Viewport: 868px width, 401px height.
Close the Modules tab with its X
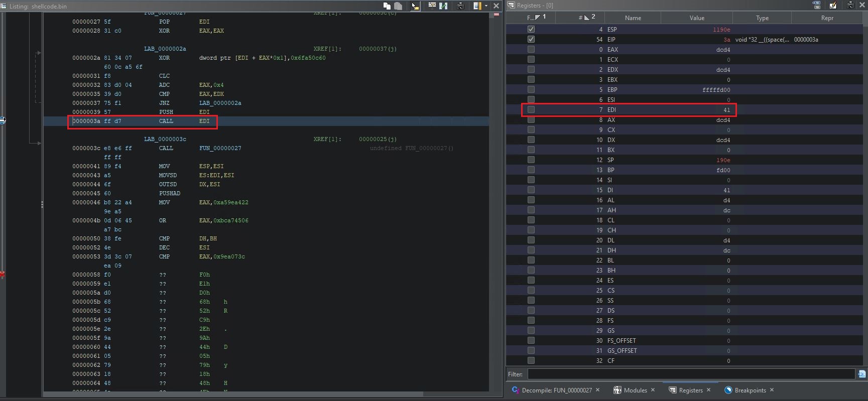point(653,390)
